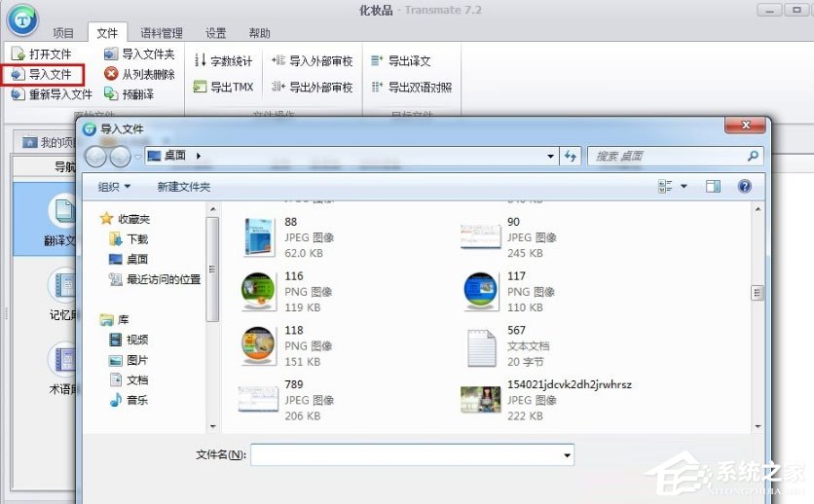Click file list scroll down arrow
Viewport: 814px width, 504px height.
(x=758, y=426)
